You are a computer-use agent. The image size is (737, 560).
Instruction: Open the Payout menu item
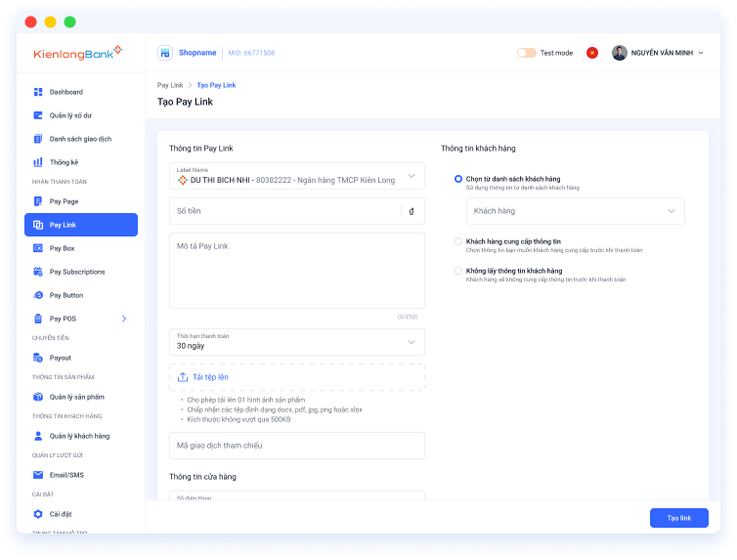pyautogui.click(x=81, y=358)
